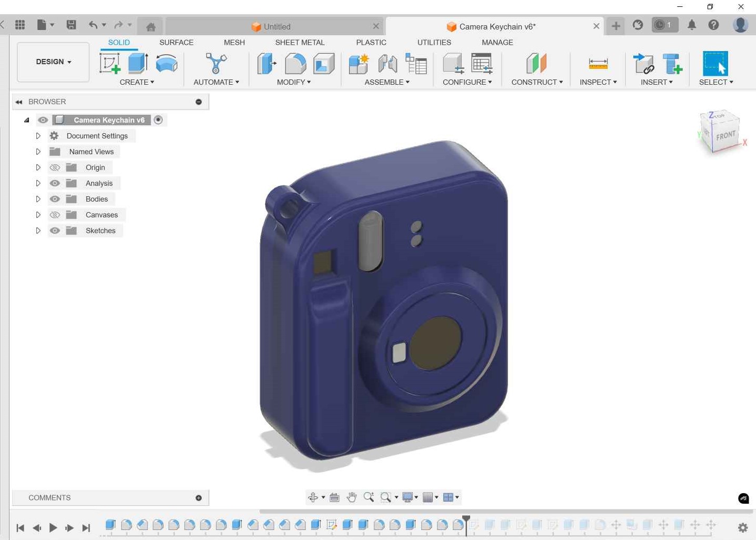Expand the Document Settings node

pyautogui.click(x=38, y=136)
